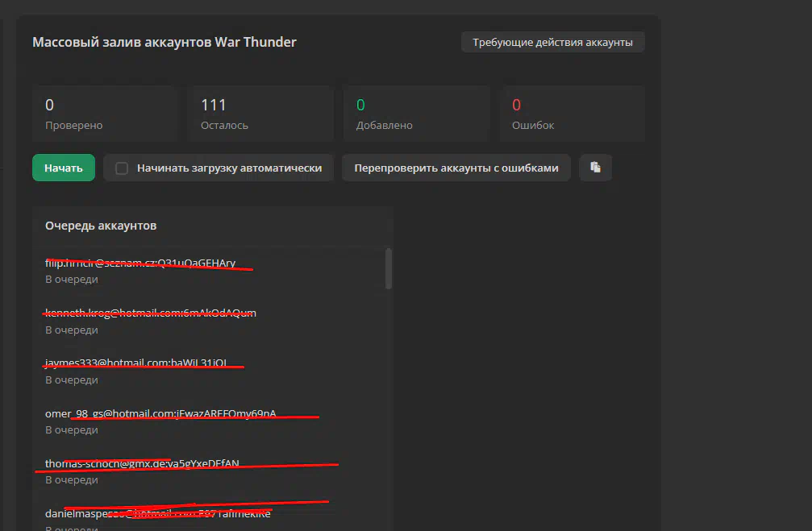Screen dimensions: 812x531
Task: Click the "111" remaining count
Action: 214,105
